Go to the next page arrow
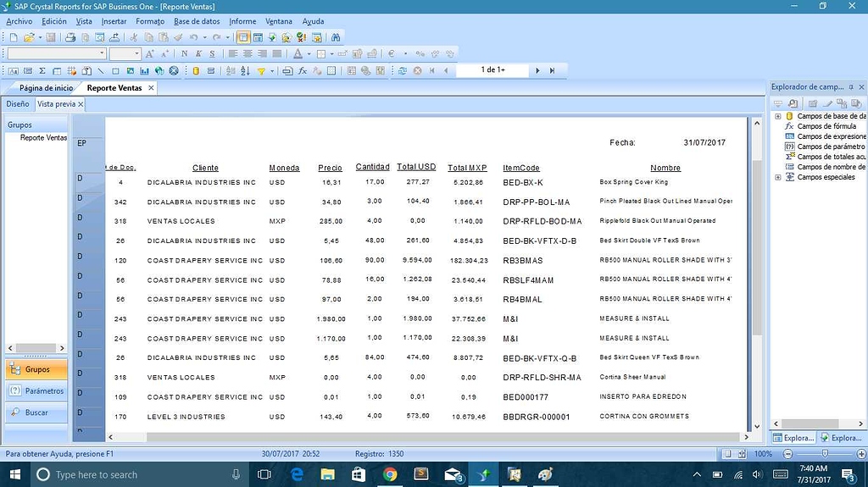 pos(537,71)
